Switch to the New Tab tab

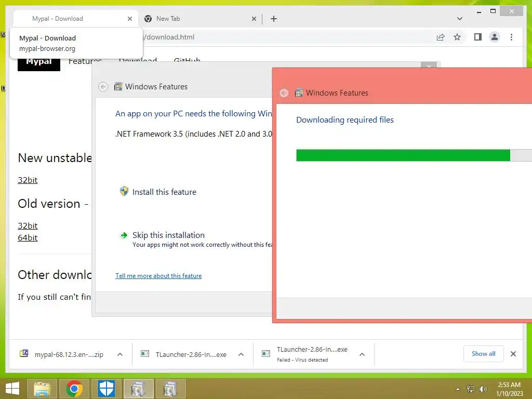coord(200,19)
